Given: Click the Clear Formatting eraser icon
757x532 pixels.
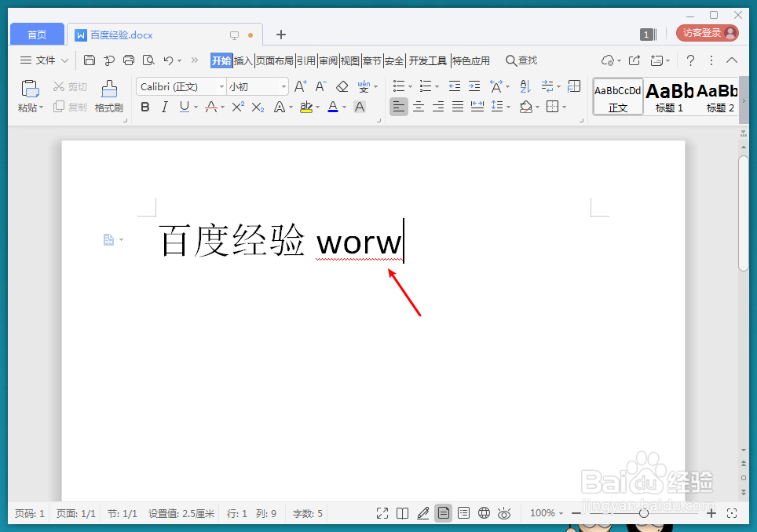Looking at the screenshot, I should 342,86.
